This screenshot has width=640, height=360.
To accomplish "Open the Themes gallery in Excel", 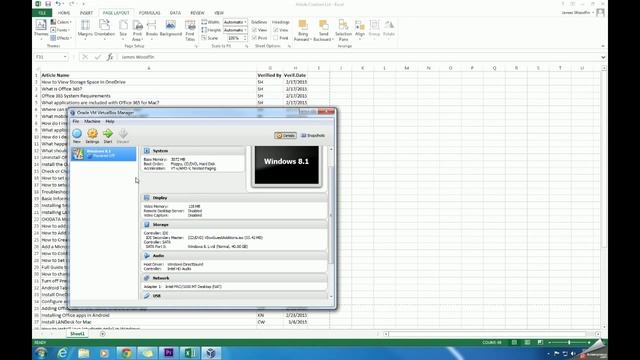I will point(41,29).
